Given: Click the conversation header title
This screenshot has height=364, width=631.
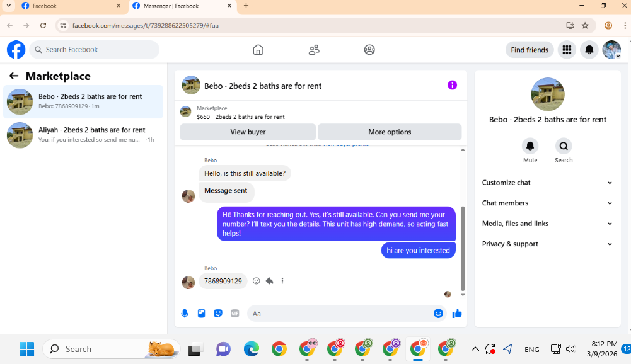Looking at the screenshot, I should coord(263,86).
